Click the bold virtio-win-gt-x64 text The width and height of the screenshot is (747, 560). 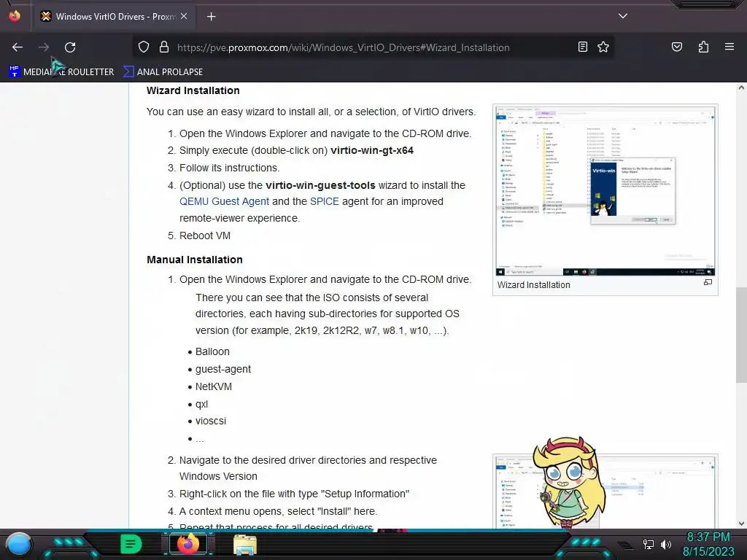371,150
